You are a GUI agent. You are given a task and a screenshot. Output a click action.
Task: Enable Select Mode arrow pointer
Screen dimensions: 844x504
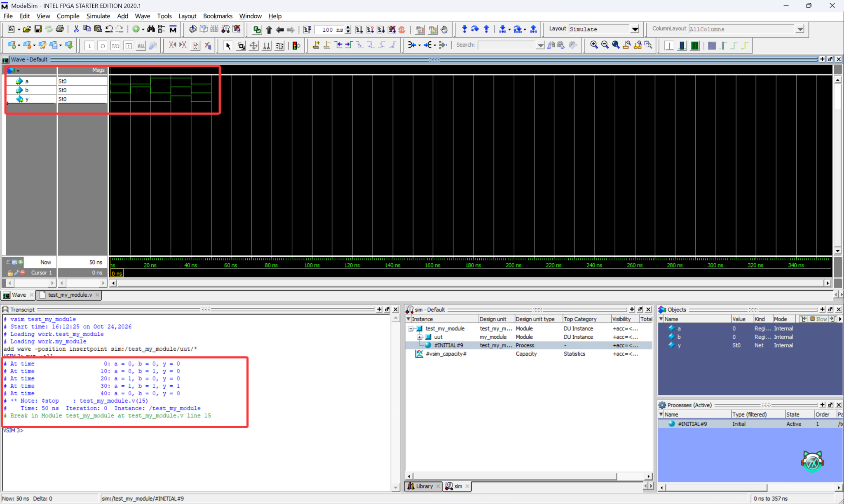pos(228,45)
